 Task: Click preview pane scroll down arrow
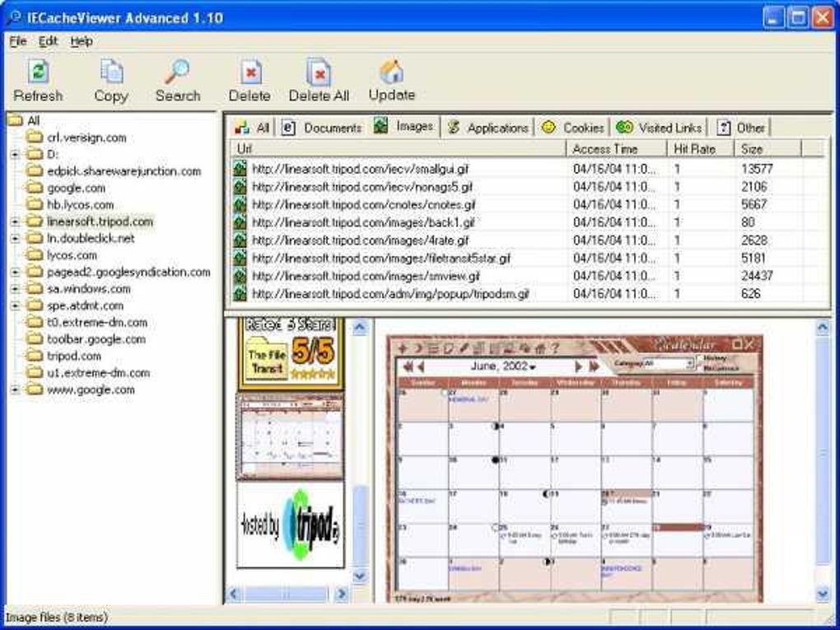[x=823, y=593]
